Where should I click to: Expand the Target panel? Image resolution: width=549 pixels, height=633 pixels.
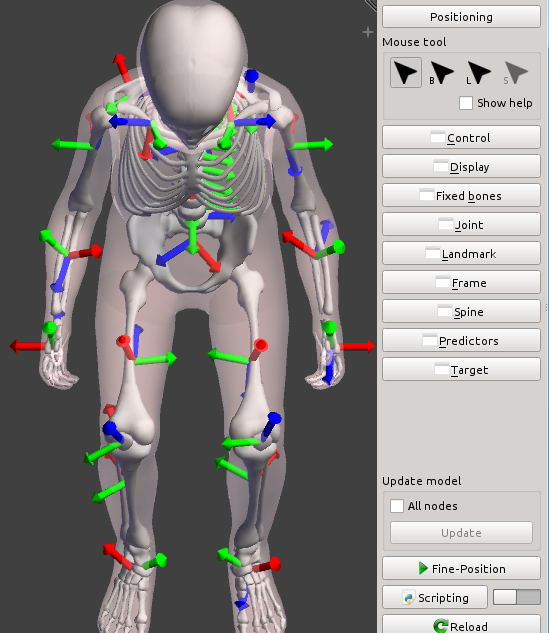pos(461,369)
